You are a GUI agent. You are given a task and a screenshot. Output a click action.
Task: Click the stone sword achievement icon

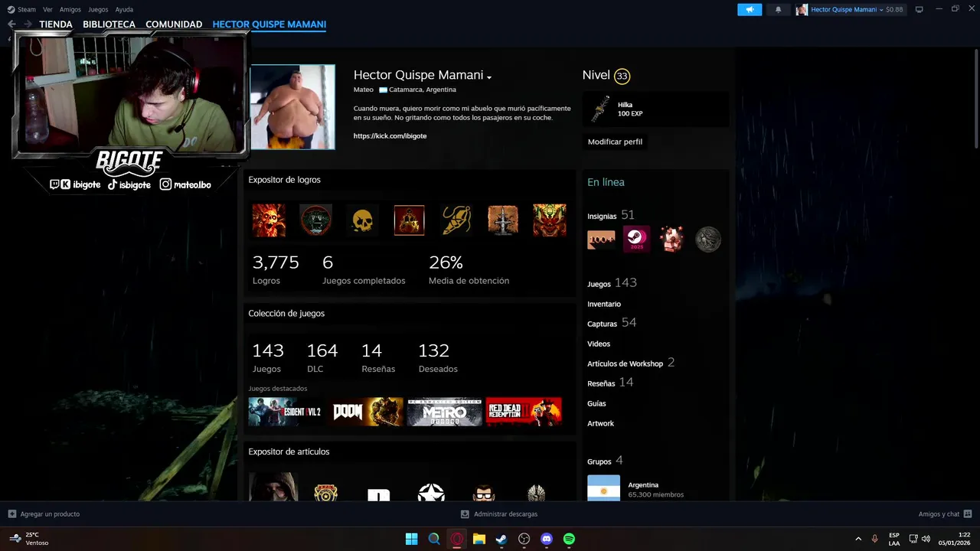(x=503, y=220)
